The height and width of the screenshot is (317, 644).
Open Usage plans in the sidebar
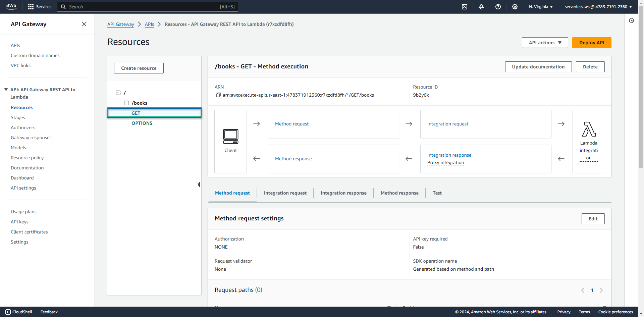[23, 212]
